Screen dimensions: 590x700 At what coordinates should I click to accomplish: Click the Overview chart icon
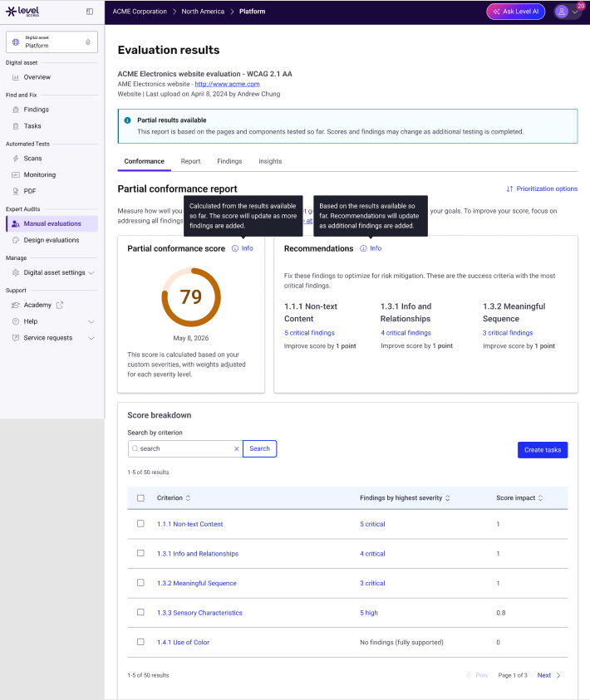[x=16, y=77]
